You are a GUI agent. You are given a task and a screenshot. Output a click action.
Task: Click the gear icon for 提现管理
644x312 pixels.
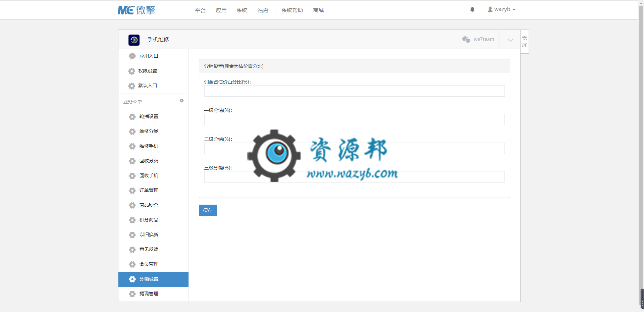[132, 294]
